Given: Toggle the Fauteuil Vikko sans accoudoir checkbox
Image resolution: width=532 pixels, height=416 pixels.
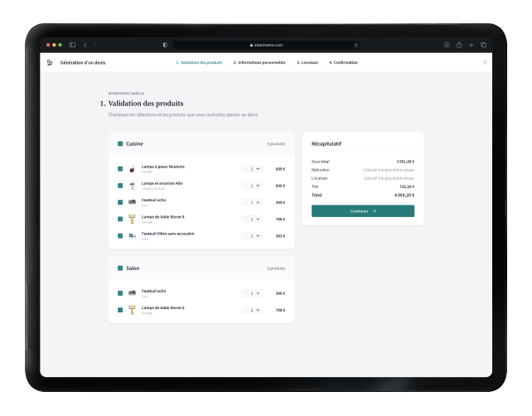Looking at the screenshot, I should 120,236.
